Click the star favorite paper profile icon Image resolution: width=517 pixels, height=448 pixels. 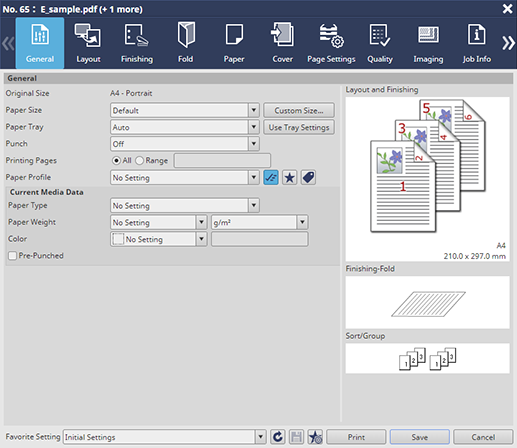[290, 177]
